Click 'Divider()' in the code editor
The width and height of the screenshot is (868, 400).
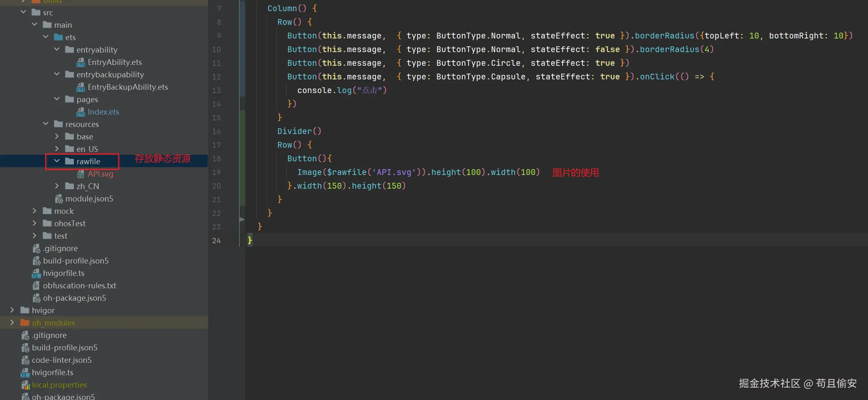(299, 131)
